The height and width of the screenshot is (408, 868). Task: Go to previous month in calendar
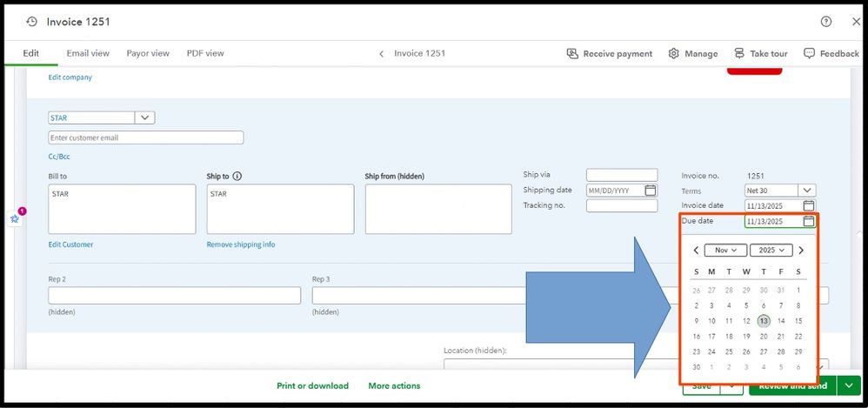click(x=697, y=251)
